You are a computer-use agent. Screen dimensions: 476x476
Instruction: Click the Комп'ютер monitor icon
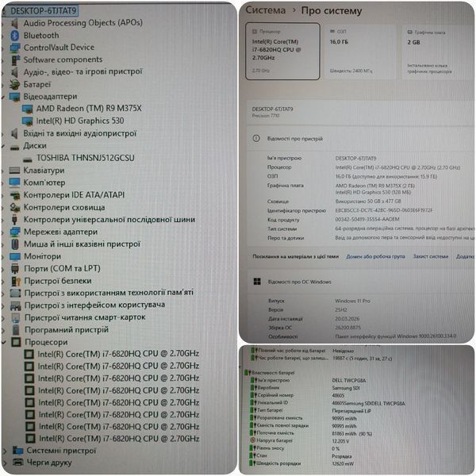coord(14,182)
